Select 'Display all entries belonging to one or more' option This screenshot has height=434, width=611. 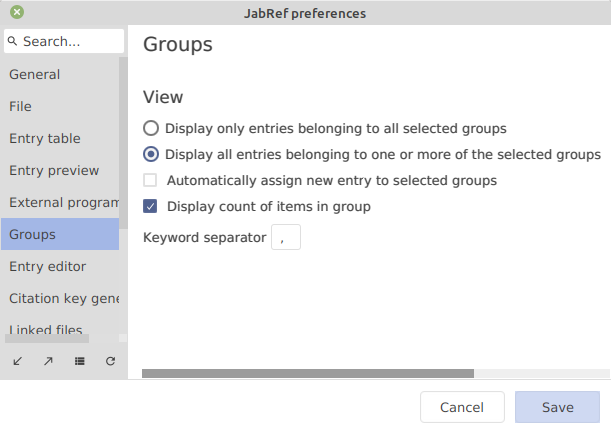[151, 154]
